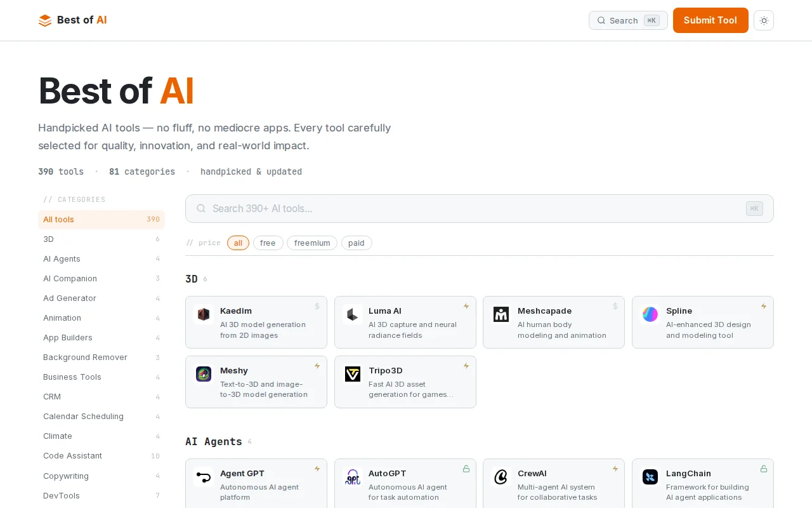Image resolution: width=812 pixels, height=508 pixels.
Task: Open the Background Remover category
Action: pos(101,358)
